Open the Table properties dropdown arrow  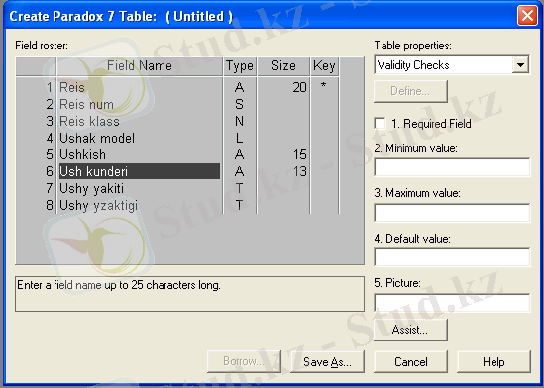click(x=520, y=65)
